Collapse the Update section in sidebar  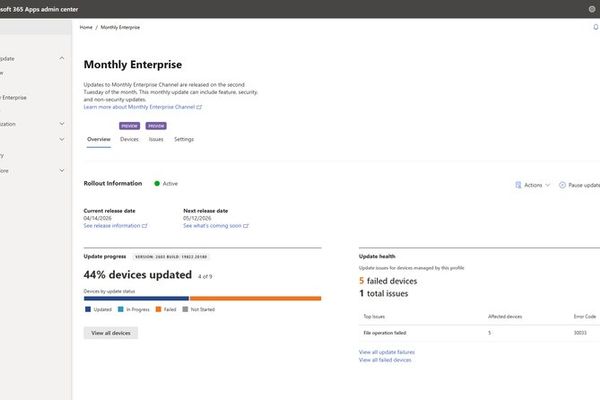pyautogui.click(x=62, y=58)
